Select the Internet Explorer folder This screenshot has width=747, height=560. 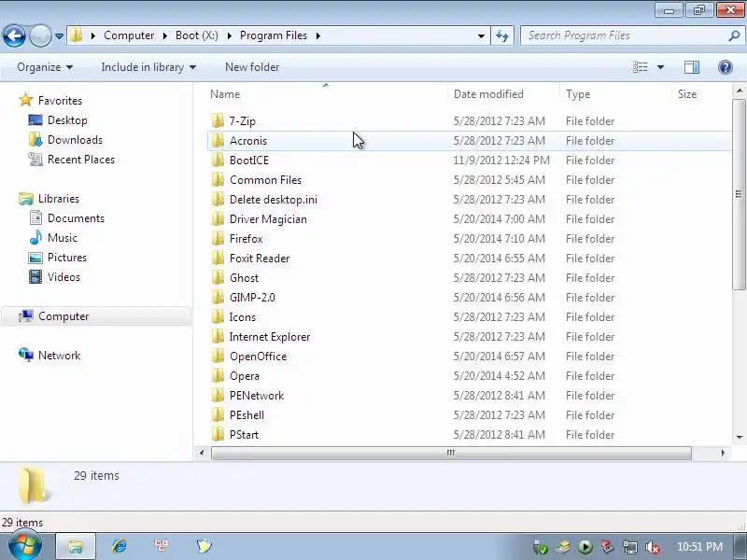point(270,337)
